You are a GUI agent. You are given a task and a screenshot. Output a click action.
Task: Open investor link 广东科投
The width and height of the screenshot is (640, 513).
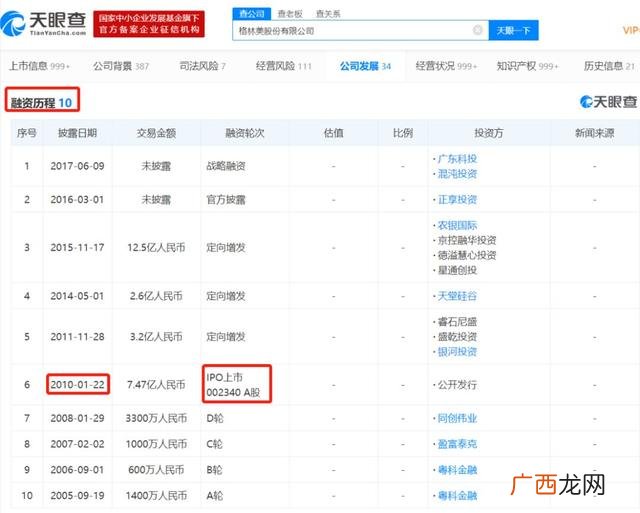[457, 158]
